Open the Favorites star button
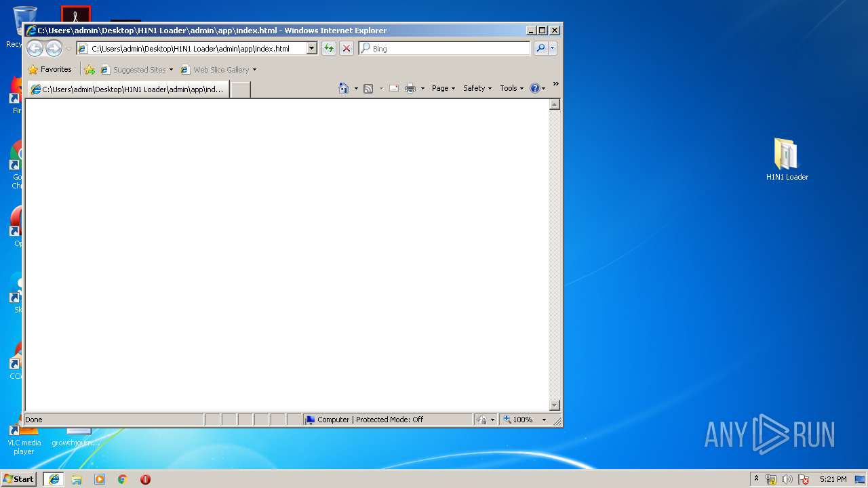The height and width of the screenshot is (488, 868). coord(50,69)
